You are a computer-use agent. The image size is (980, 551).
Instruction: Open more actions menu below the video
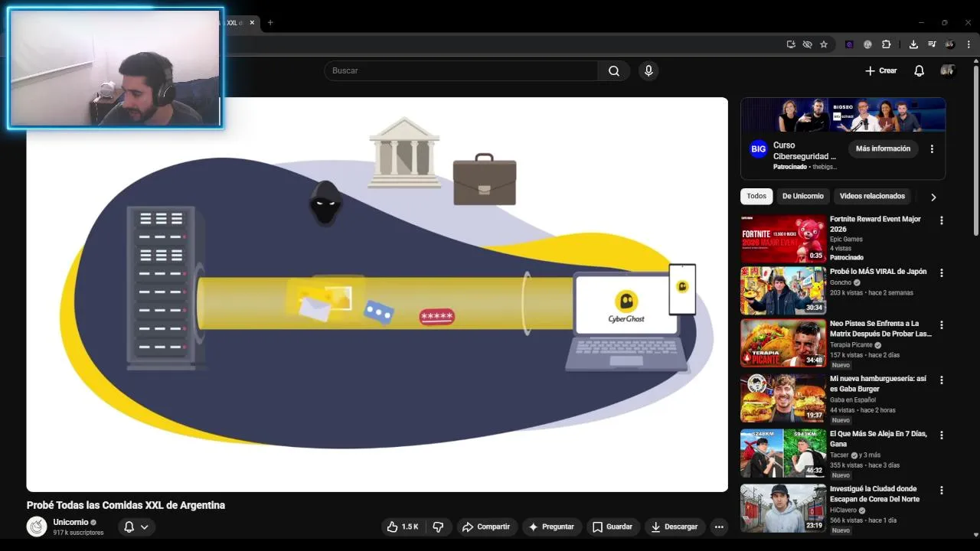pos(718,527)
